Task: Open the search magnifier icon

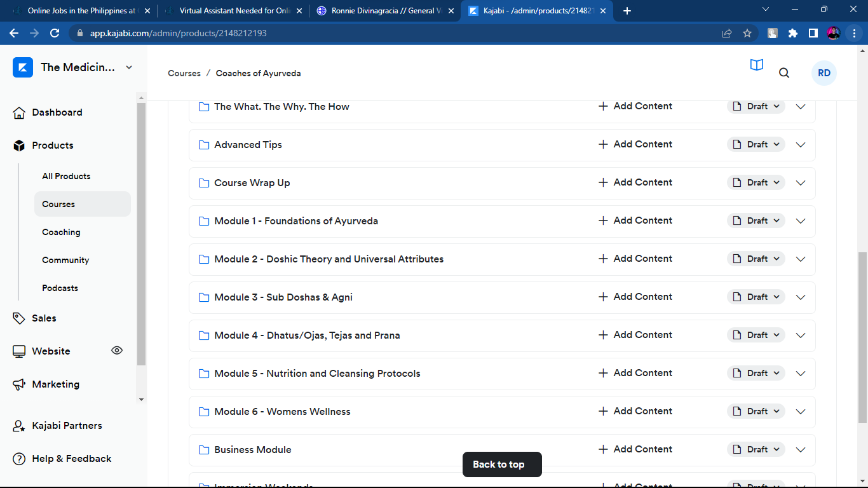Action: (784, 73)
